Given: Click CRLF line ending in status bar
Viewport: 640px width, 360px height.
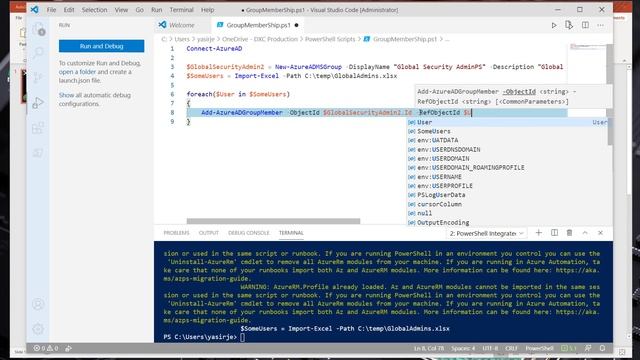Looking at the screenshot, I should coord(511,348).
